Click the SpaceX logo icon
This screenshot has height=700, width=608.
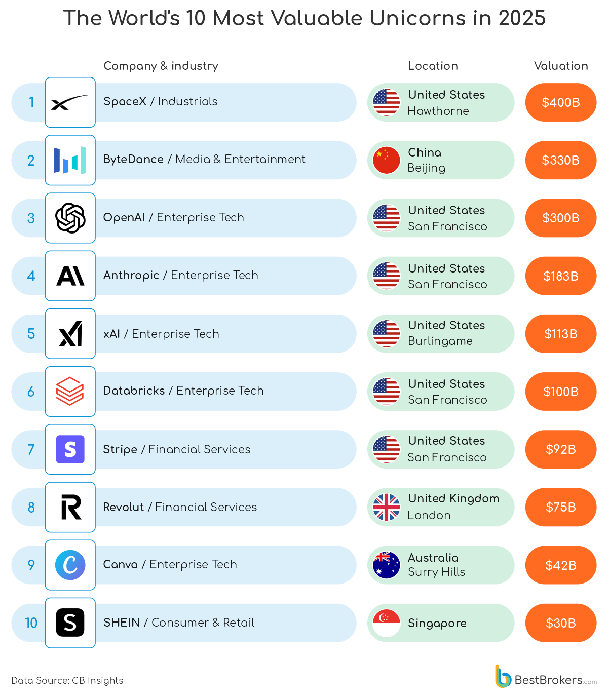pyautogui.click(x=70, y=102)
